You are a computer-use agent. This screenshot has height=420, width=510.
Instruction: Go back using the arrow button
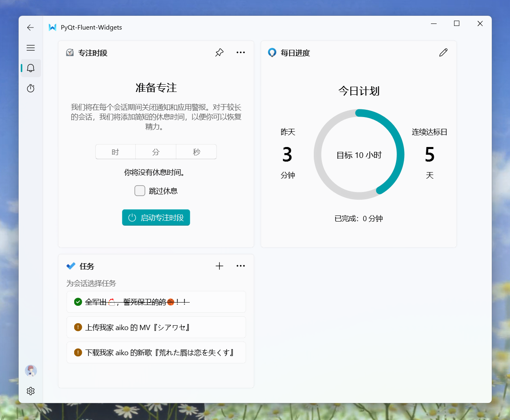click(x=30, y=28)
